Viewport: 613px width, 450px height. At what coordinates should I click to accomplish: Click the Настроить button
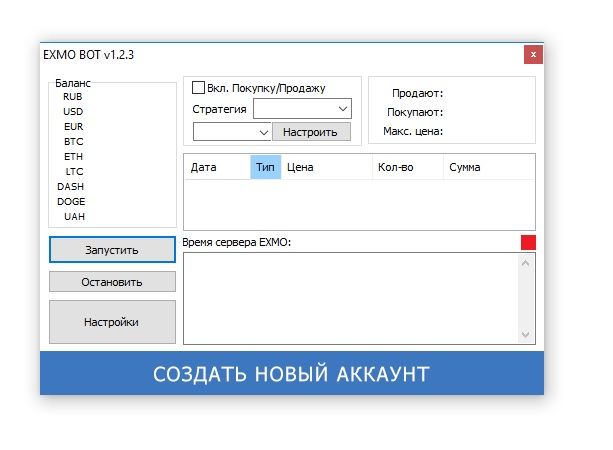coord(311,132)
